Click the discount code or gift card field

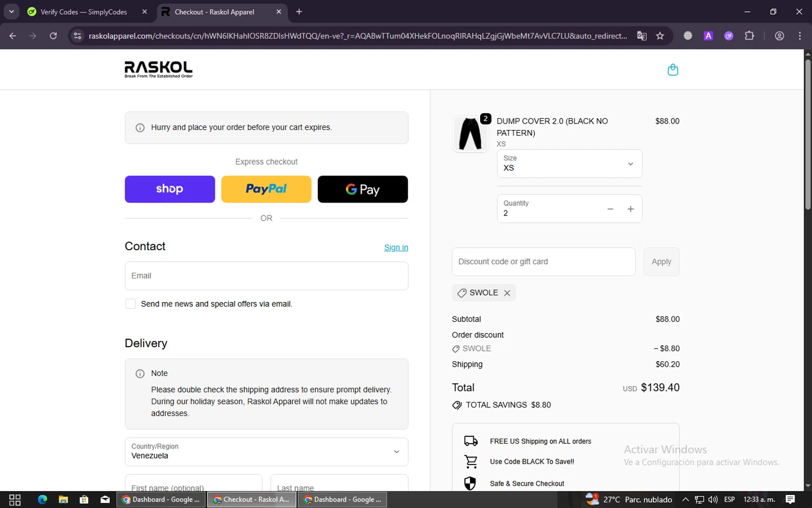click(x=543, y=262)
